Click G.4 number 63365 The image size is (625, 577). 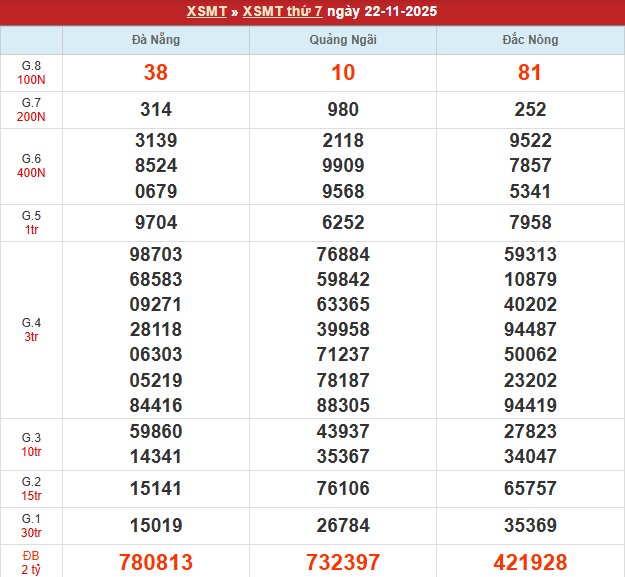[343, 304]
